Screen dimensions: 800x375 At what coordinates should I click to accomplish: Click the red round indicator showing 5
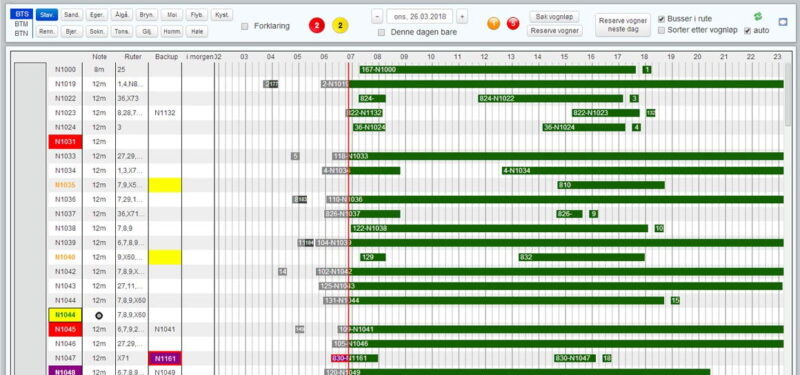[x=513, y=23]
